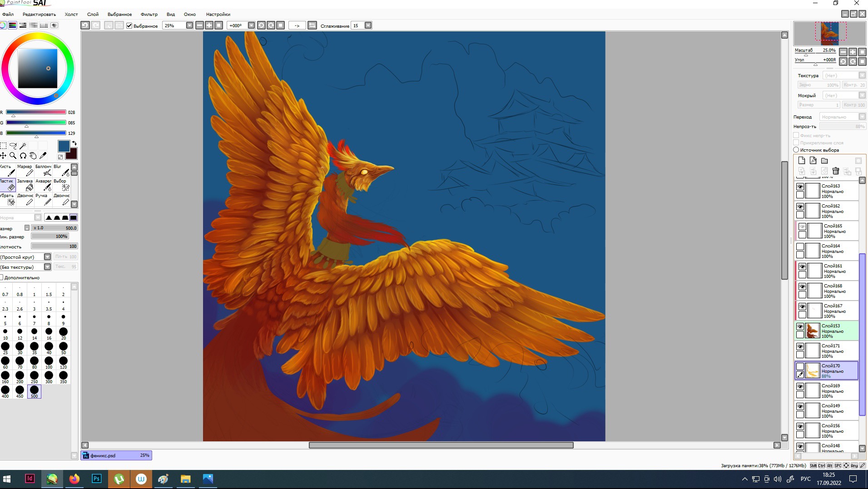Rotate view clockwise in navigator
868x489 pixels.
click(853, 61)
